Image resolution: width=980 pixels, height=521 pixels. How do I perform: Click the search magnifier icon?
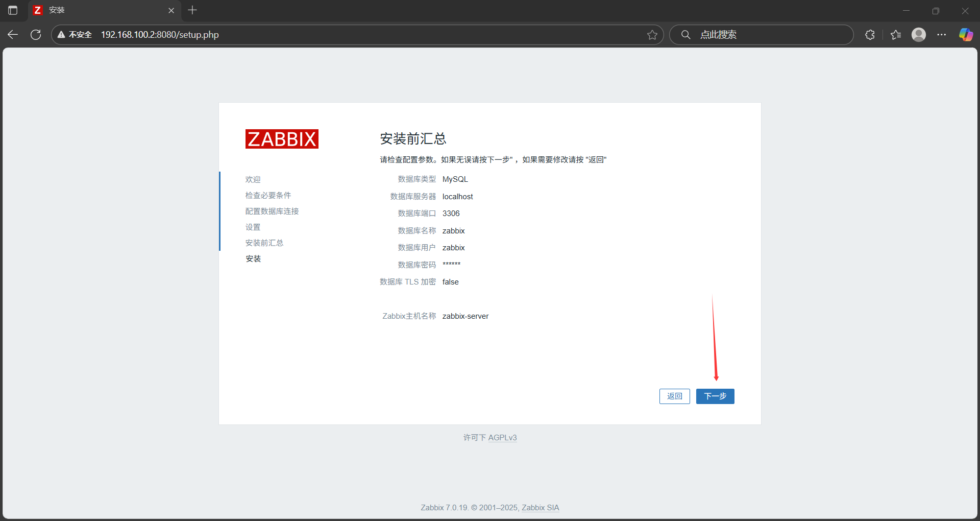click(686, 35)
